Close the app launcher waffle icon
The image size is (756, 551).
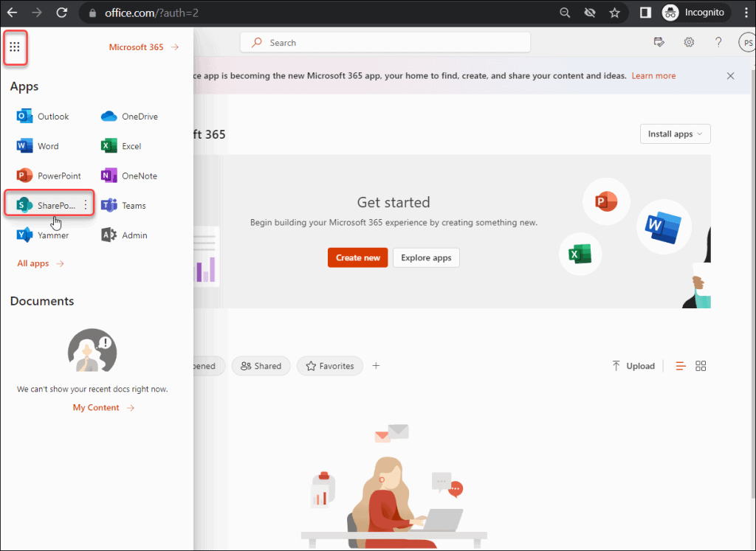coord(15,46)
